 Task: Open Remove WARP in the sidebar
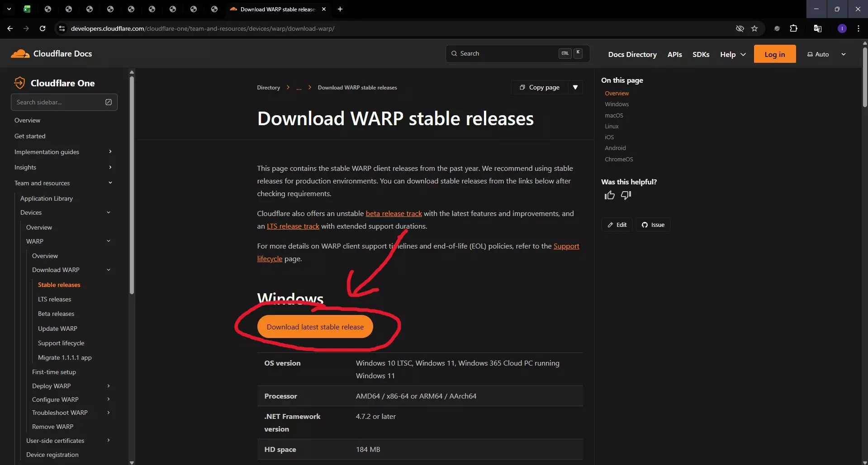coord(52,427)
